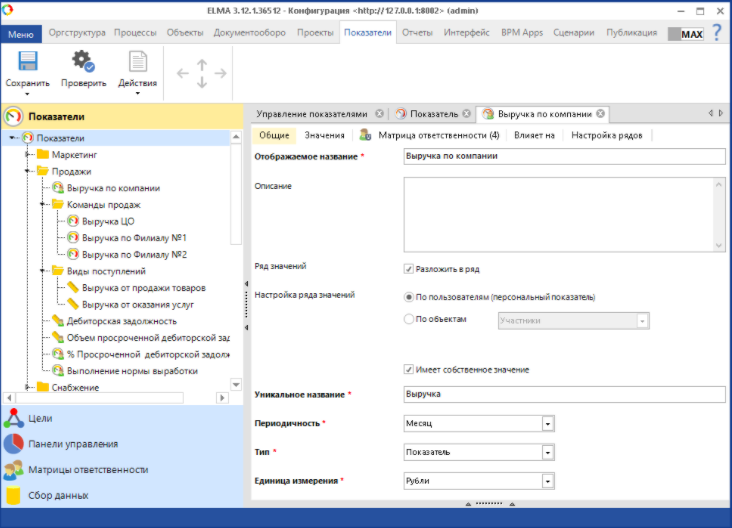The image size is (732, 528).
Task: Open the Единица измерения dropdown
Action: pos(547,482)
